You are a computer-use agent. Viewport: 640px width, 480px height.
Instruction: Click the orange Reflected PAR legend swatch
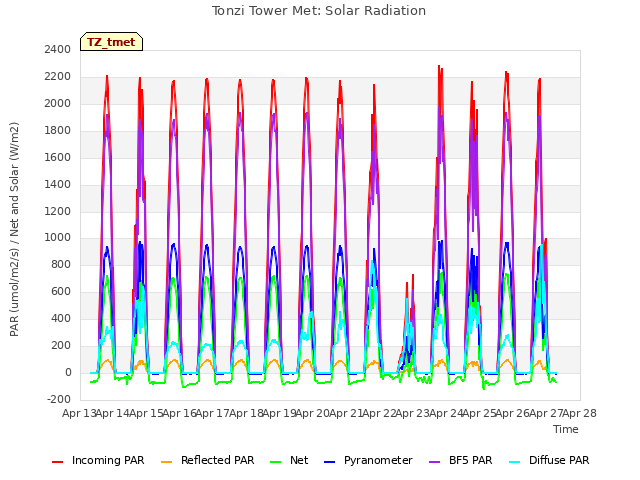coord(167,462)
